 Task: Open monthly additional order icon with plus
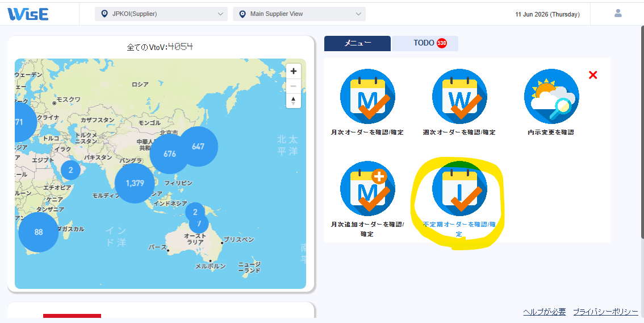point(367,188)
